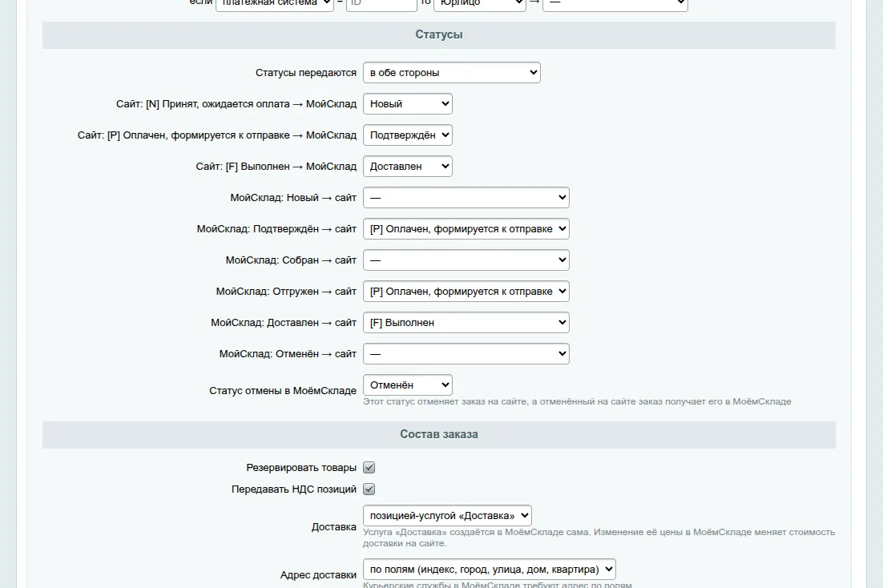The width and height of the screenshot is (883, 588).
Task: Open the 'Доставка' delivery mode dropdown
Action: pyautogui.click(x=447, y=515)
